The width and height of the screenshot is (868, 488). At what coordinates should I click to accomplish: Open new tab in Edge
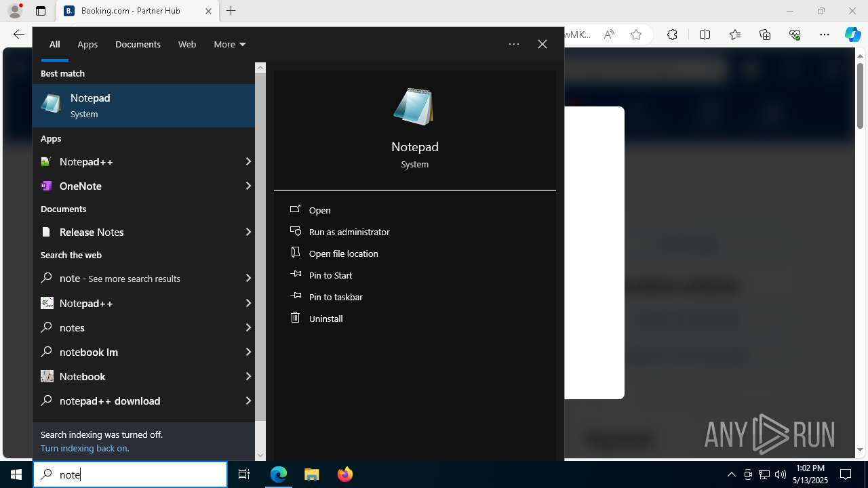231,11
